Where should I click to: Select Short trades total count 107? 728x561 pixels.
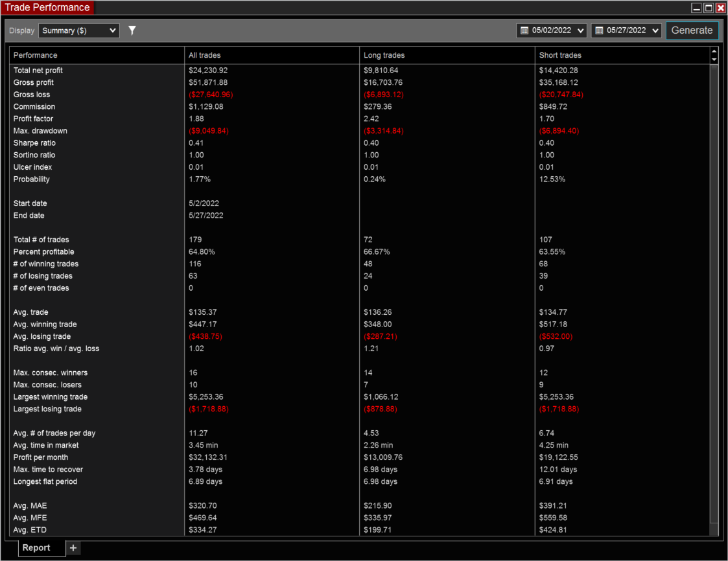pos(546,240)
